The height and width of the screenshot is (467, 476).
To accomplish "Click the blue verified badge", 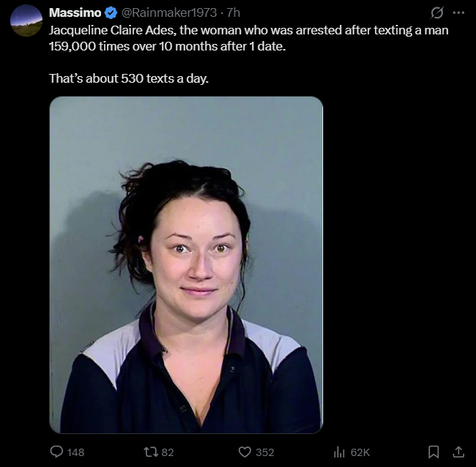I will coord(111,12).
